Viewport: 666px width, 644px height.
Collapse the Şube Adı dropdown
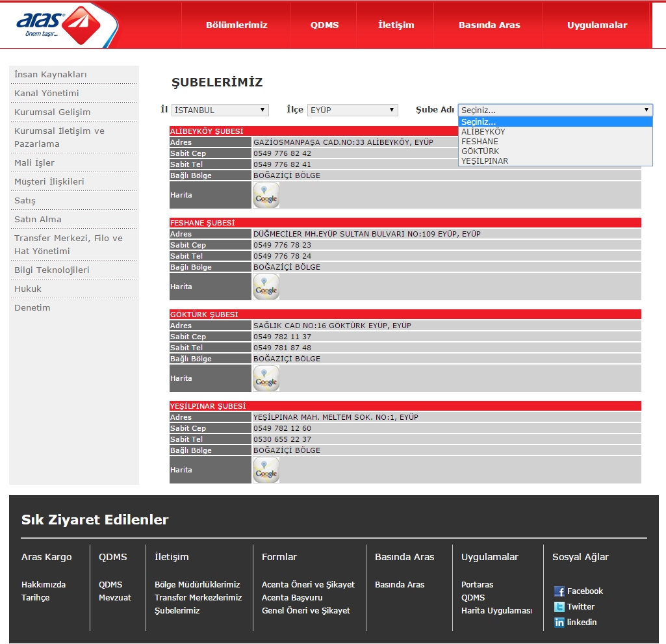(x=555, y=110)
